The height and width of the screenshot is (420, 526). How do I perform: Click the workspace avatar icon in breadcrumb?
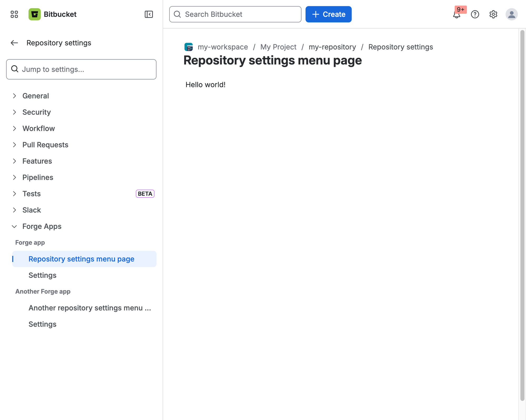point(189,47)
